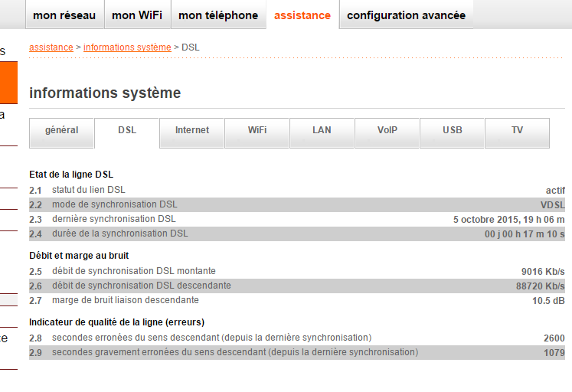The image size is (572, 392).
Task: Select the assistance top tab
Action: 302,15
